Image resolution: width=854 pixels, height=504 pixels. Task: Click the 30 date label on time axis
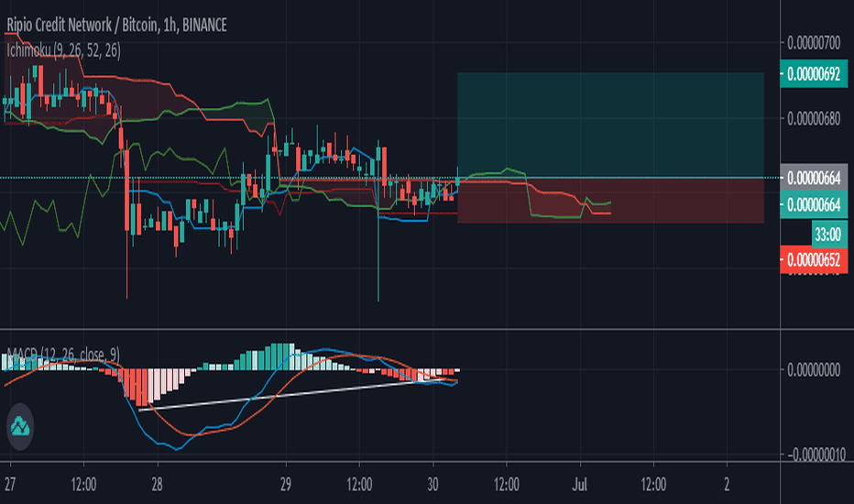(x=432, y=485)
